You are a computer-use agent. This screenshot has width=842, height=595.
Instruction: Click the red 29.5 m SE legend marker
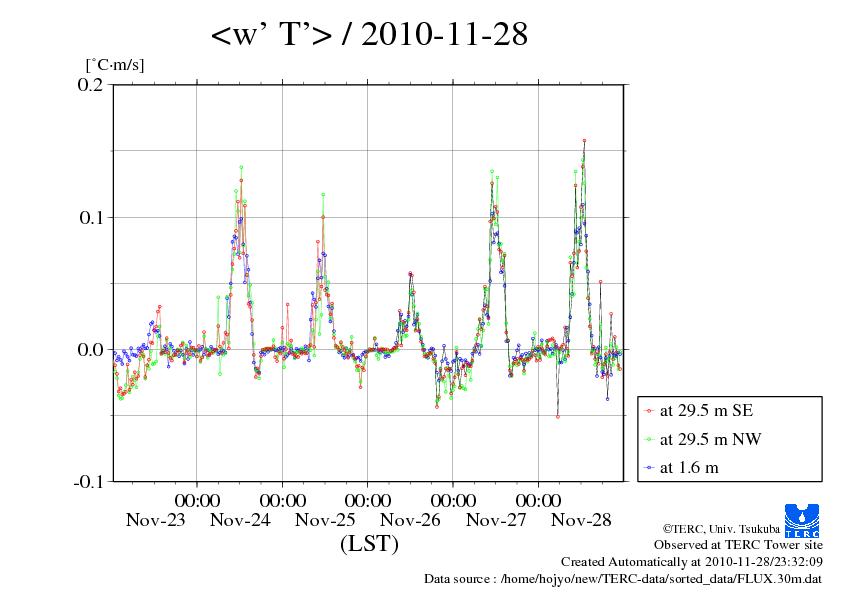(649, 411)
